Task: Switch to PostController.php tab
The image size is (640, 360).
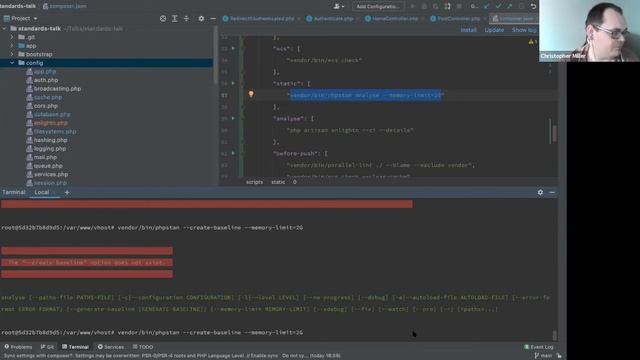Action: pos(458,19)
